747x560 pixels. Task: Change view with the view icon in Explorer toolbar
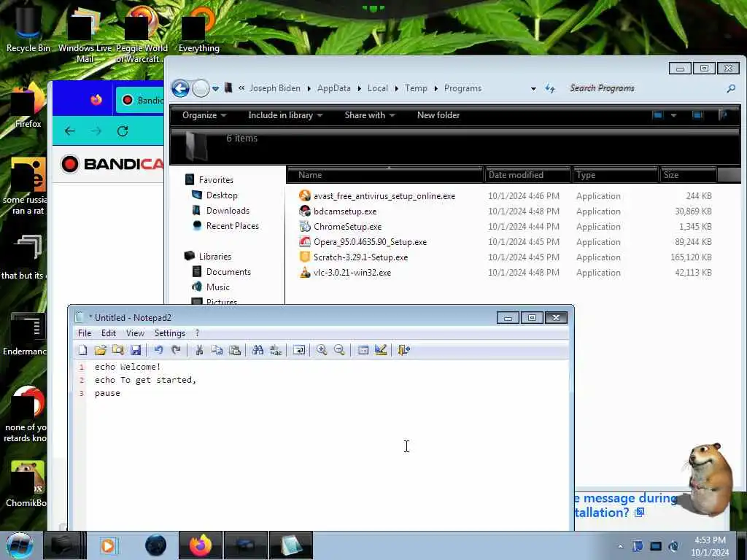[x=658, y=115]
